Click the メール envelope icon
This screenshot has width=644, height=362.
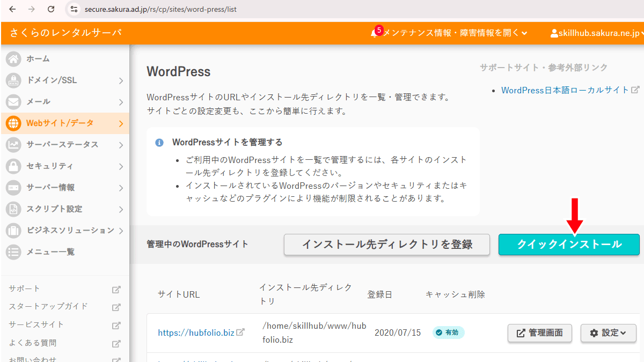[13, 102]
